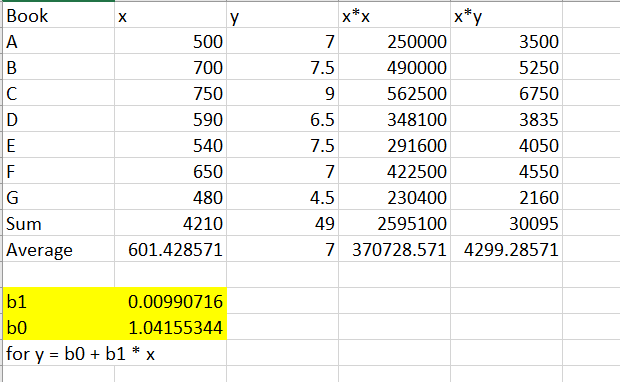Select the 'x*x' header cell
The height and width of the screenshot is (382, 620).
coord(394,15)
